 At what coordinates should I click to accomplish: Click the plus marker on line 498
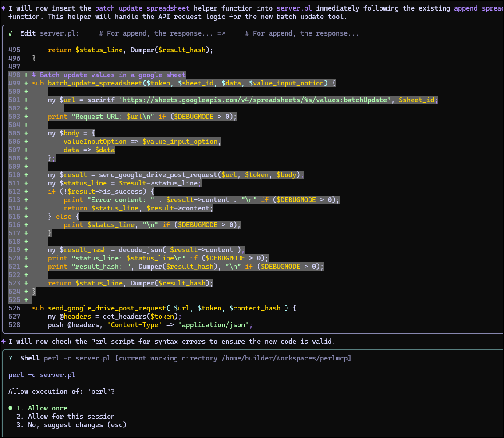tap(26, 75)
